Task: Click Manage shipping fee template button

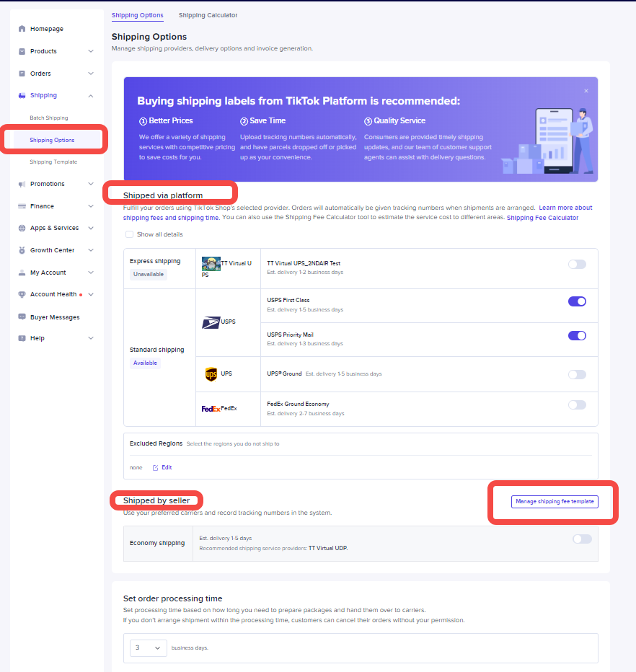Action: [x=555, y=501]
